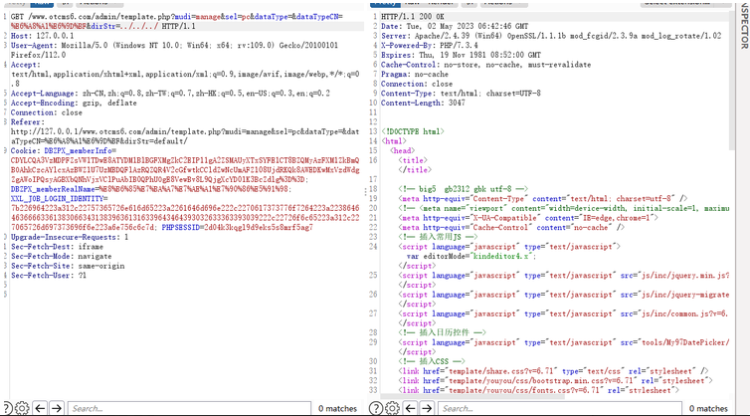
Task: Click the opening '<html>' tag line
Action: [x=394, y=141]
